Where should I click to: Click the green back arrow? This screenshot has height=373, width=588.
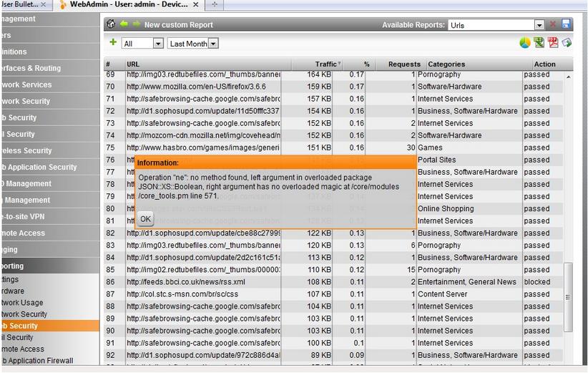[x=124, y=24]
